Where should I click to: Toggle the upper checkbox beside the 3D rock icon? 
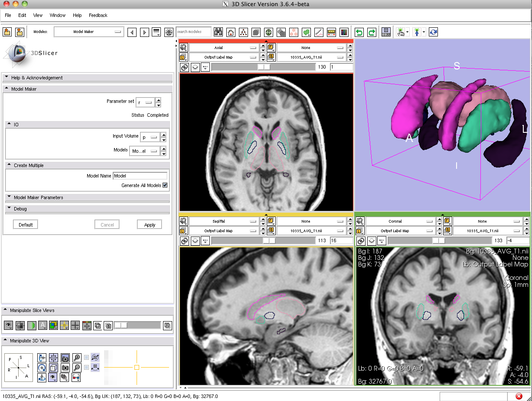(x=87, y=358)
